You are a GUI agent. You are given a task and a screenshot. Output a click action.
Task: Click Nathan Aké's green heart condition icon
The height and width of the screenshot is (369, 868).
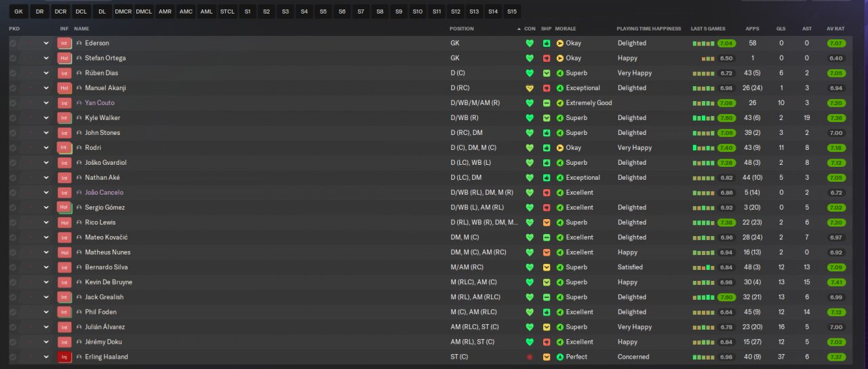pos(530,178)
